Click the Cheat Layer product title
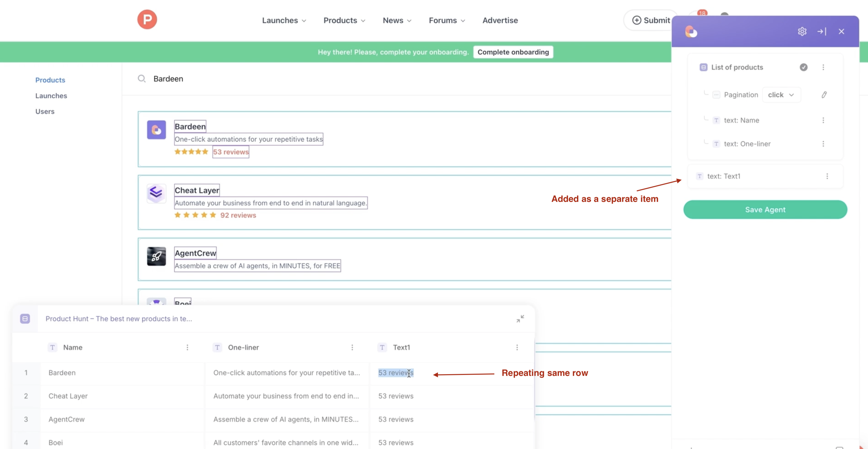The image size is (868, 449). 197,190
